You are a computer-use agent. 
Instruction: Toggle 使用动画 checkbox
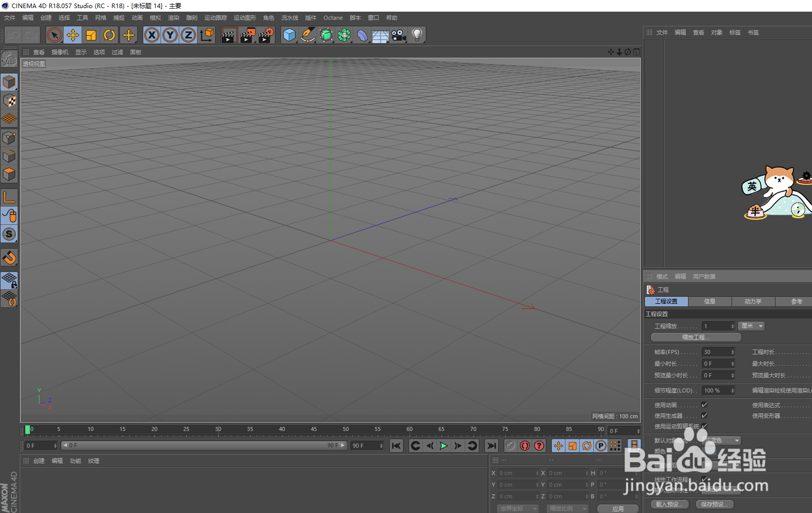pos(704,405)
